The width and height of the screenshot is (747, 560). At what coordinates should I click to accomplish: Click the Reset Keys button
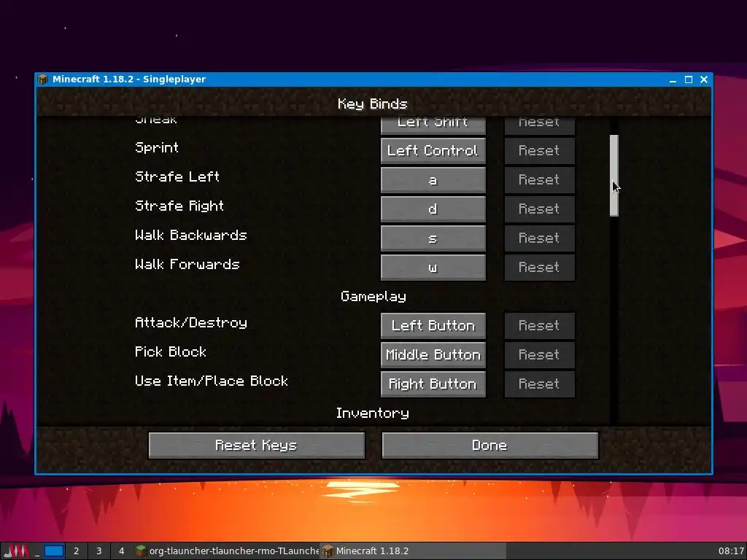[256, 446]
